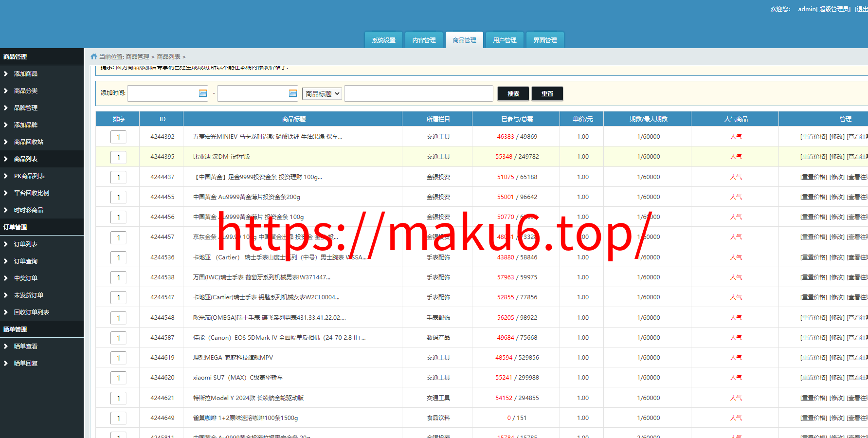This screenshot has height=438, width=868.
Task: Open 商品回收站 in the sidebar
Action: coord(29,142)
